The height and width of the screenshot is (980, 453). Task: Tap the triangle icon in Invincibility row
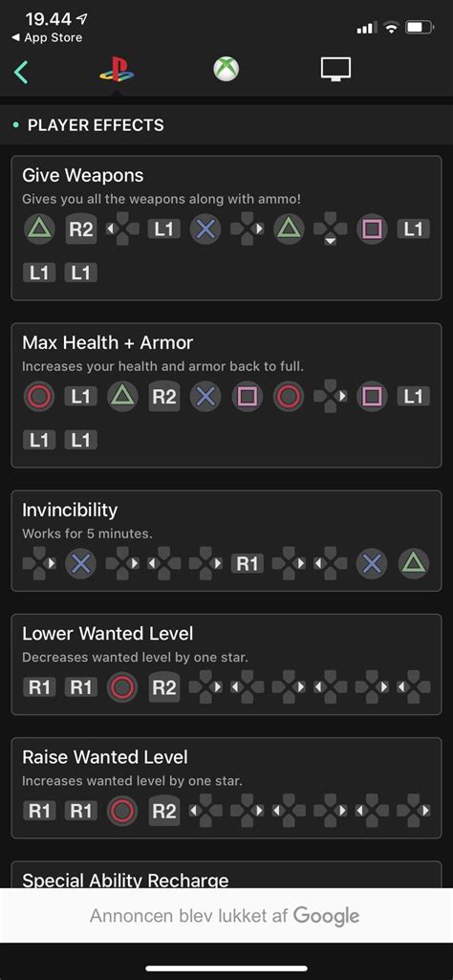point(414,564)
